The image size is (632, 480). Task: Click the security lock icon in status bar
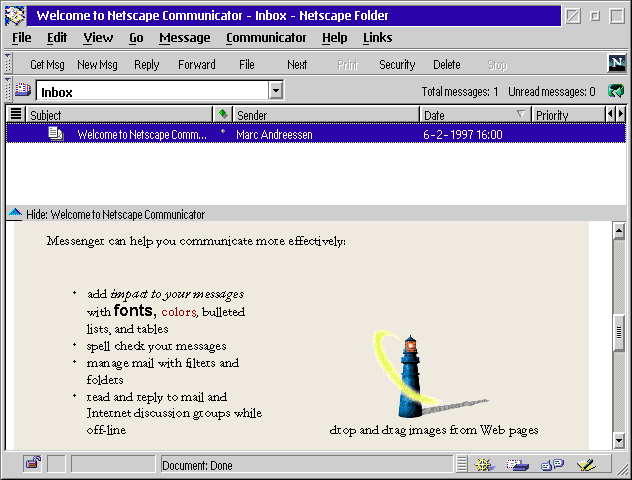pyautogui.click(x=33, y=463)
